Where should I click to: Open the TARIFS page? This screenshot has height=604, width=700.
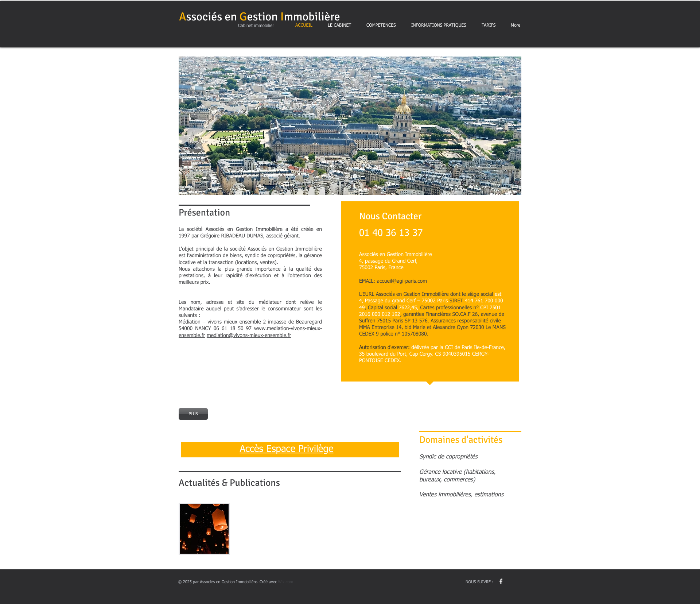click(488, 25)
